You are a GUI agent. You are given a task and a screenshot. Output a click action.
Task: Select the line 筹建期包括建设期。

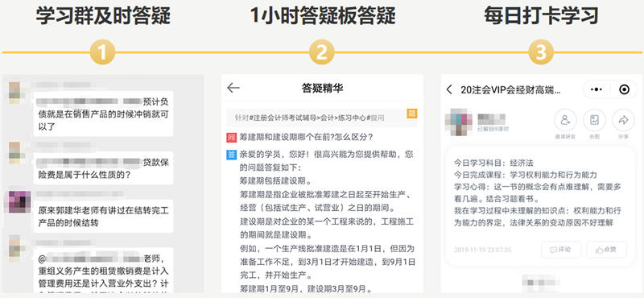[275, 181]
